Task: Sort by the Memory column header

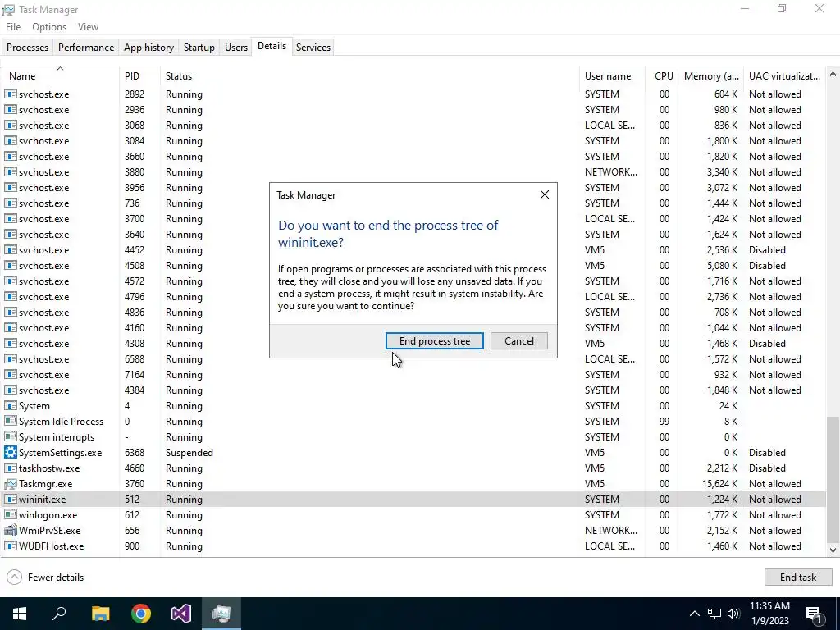Action: point(711,76)
